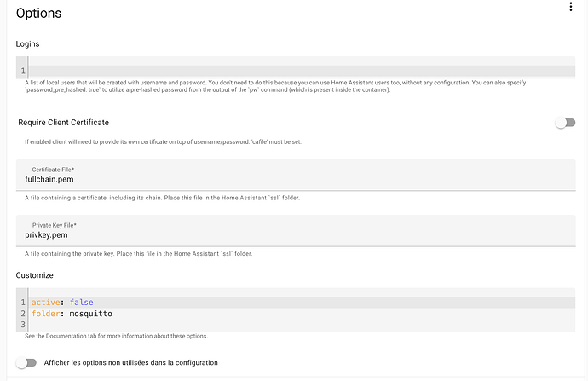Focus the Logins editor line 1
This screenshot has width=588, height=381.
(302, 71)
